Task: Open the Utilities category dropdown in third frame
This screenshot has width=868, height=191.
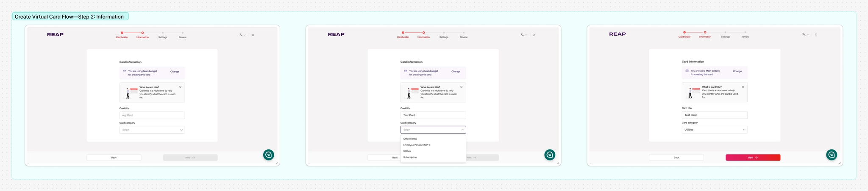Action: click(x=715, y=129)
